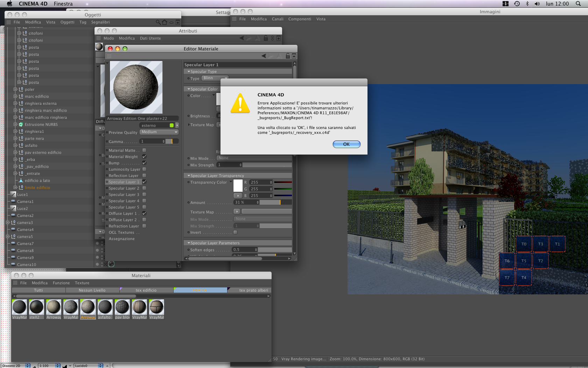Click the home icon in the Oggetti panel
This screenshot has width=588, height=368.
pyautogui.click(x=164, y=22)
